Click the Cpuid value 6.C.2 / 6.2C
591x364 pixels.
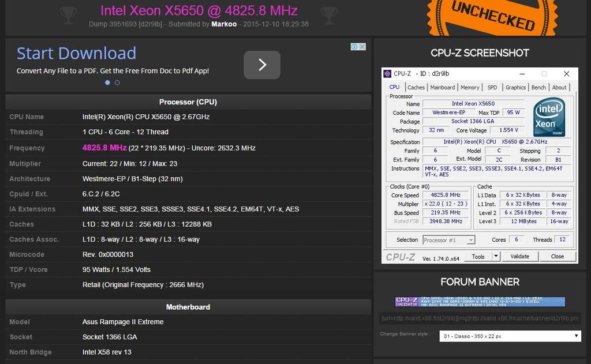tap(101, 194)
